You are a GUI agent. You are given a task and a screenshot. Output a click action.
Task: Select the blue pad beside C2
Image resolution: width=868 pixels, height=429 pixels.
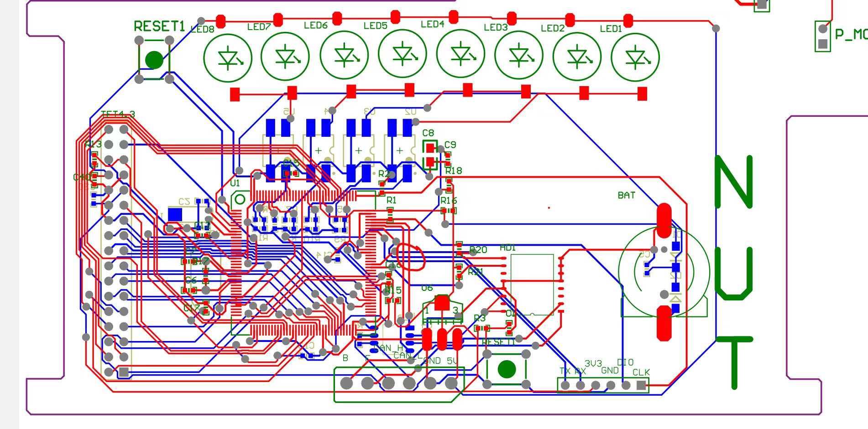coord(175,215)
